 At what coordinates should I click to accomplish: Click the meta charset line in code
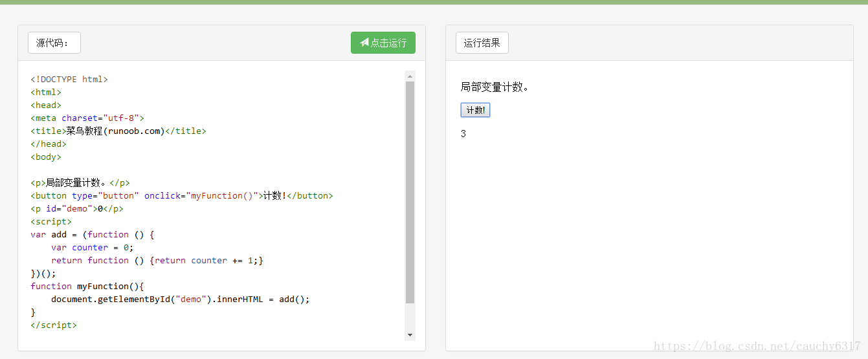(87, 118)
